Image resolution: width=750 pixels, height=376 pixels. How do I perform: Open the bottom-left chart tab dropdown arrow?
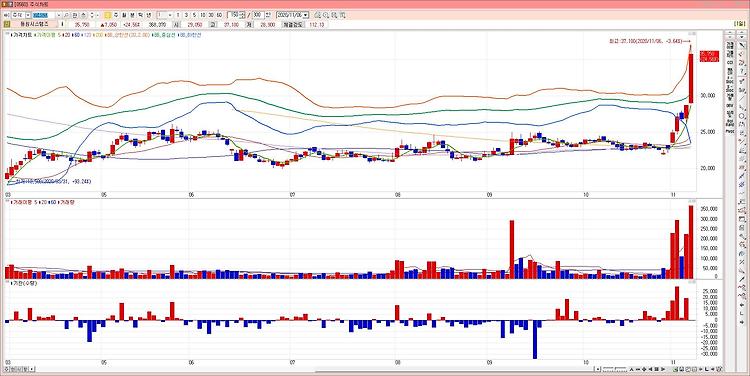pos(32,369)
